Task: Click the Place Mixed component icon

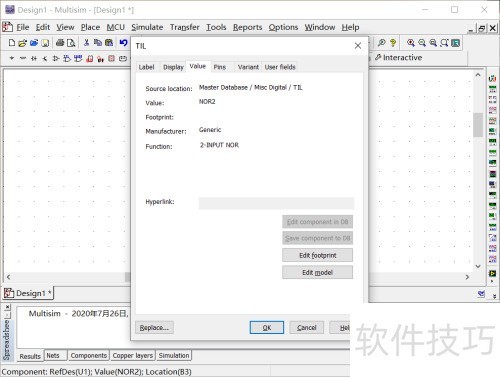Action: coord(100,59)
